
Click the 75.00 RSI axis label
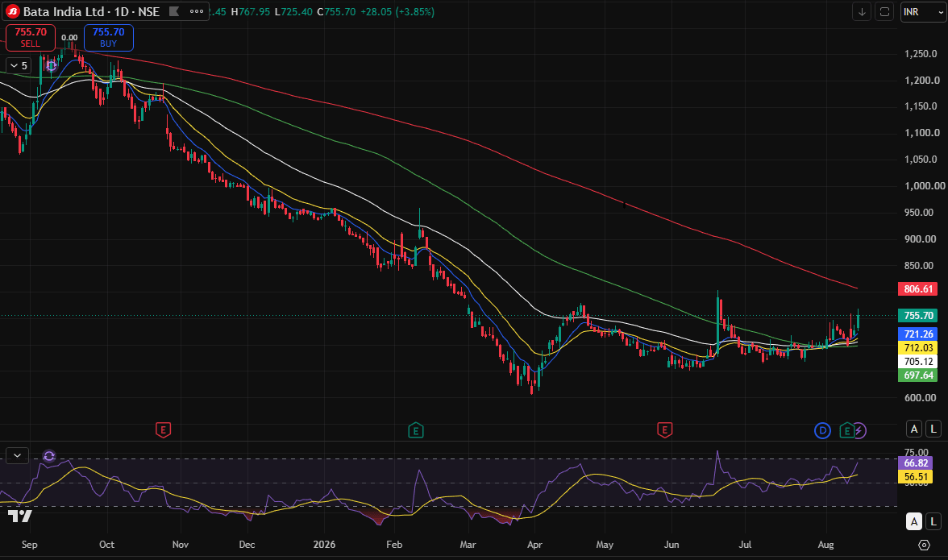click(x=917, y=453)
